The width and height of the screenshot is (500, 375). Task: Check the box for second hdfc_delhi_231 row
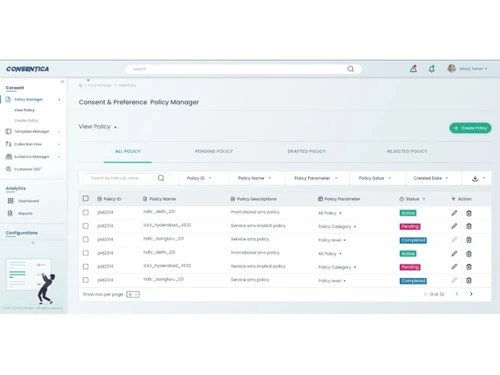(x=86, y=253)
